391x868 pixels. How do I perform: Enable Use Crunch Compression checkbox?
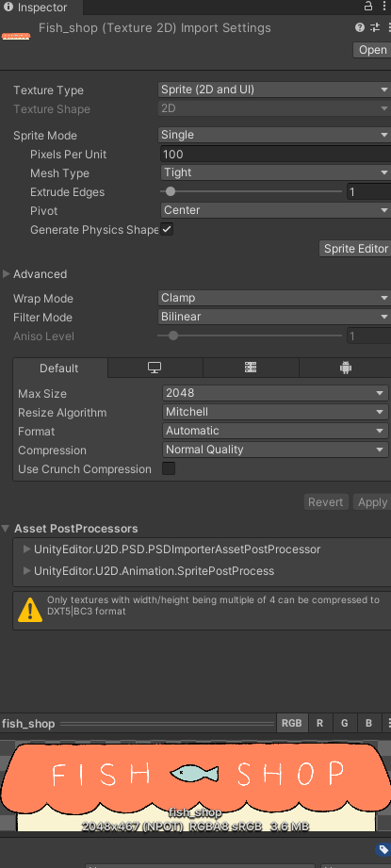coord(168,469)
